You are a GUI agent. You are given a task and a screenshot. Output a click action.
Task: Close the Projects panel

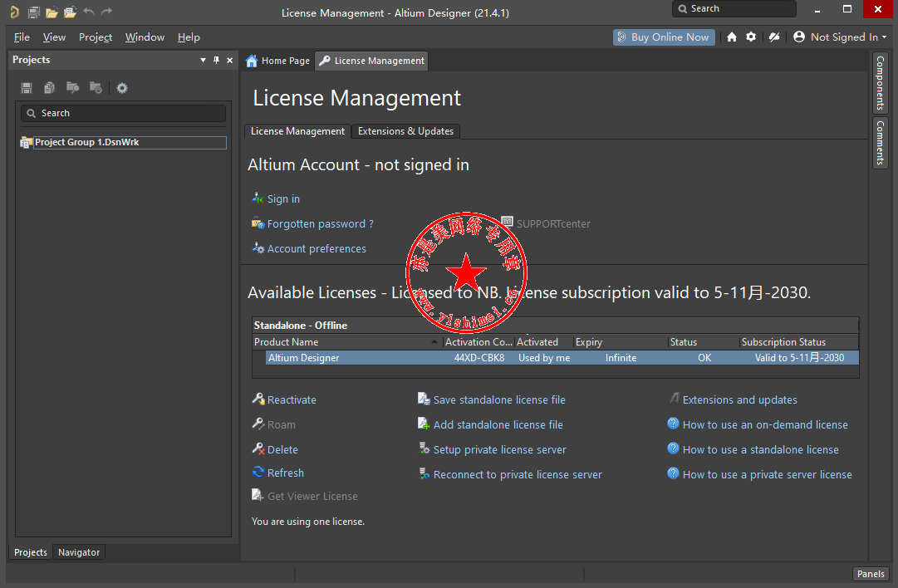click(229, 60)
